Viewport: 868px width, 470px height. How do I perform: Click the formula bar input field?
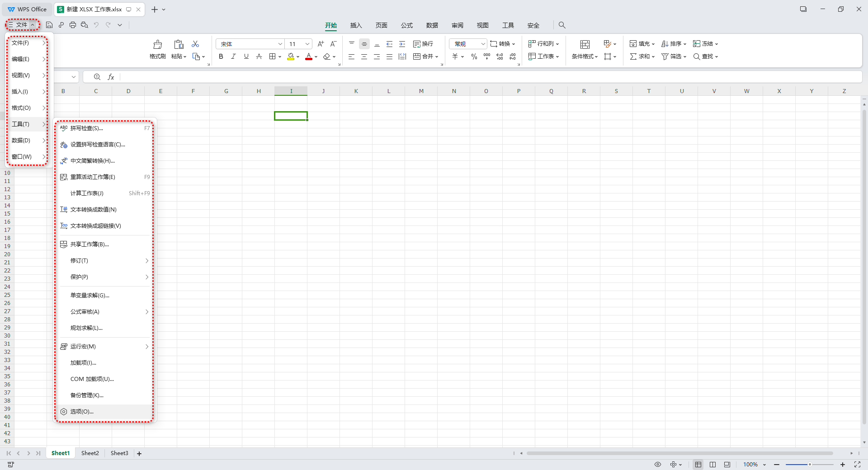pos(488,77)
